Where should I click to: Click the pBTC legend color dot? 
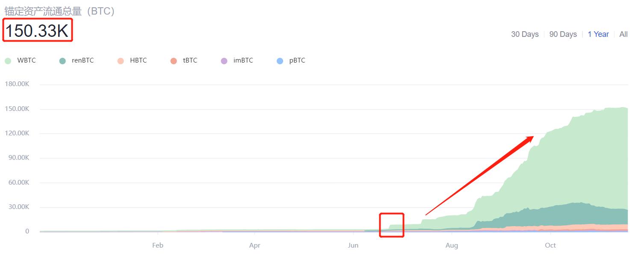(x=280, y=61)
